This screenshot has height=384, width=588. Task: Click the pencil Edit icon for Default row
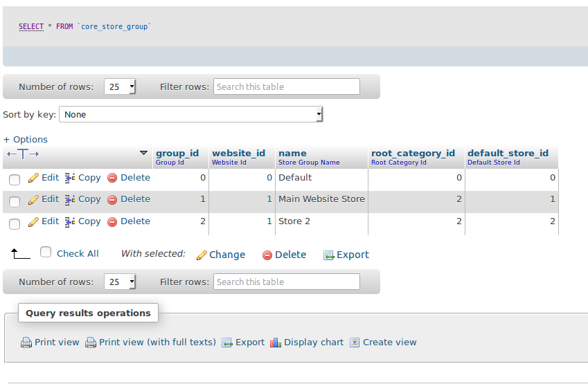coord(33,178)
